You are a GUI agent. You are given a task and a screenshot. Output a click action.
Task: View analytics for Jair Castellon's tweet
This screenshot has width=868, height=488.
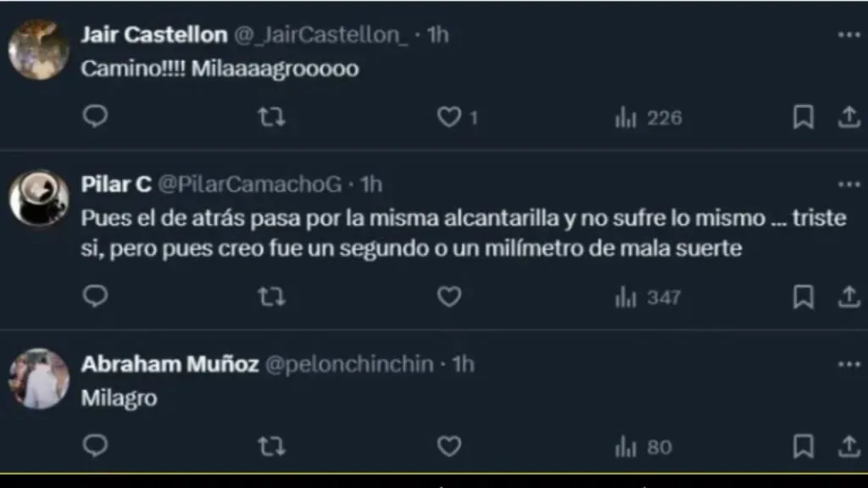(626, 118)
